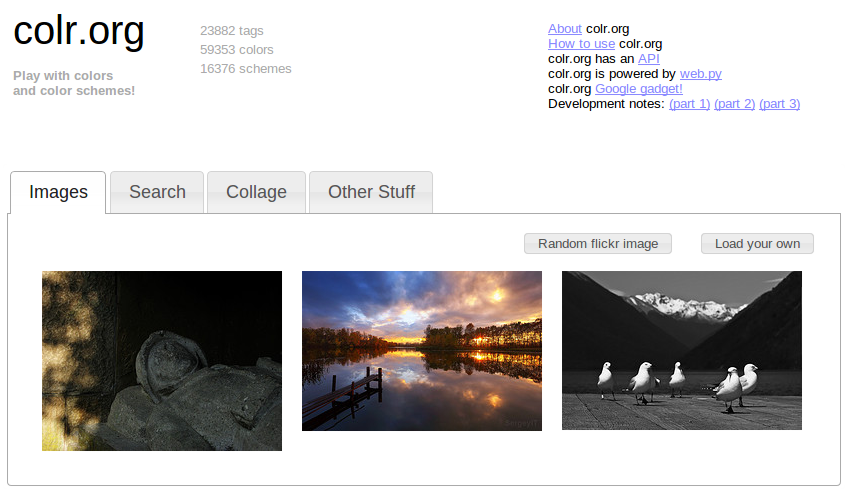Open the Images tab
848x496 pixels.
tap(58, 192)
